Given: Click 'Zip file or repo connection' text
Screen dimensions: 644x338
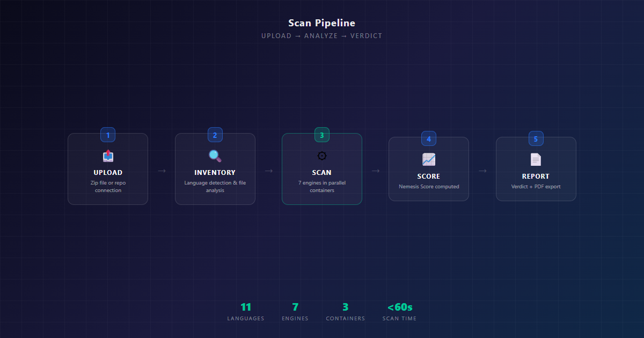Looking at the screenshot, I should click(x=108, y=187).
